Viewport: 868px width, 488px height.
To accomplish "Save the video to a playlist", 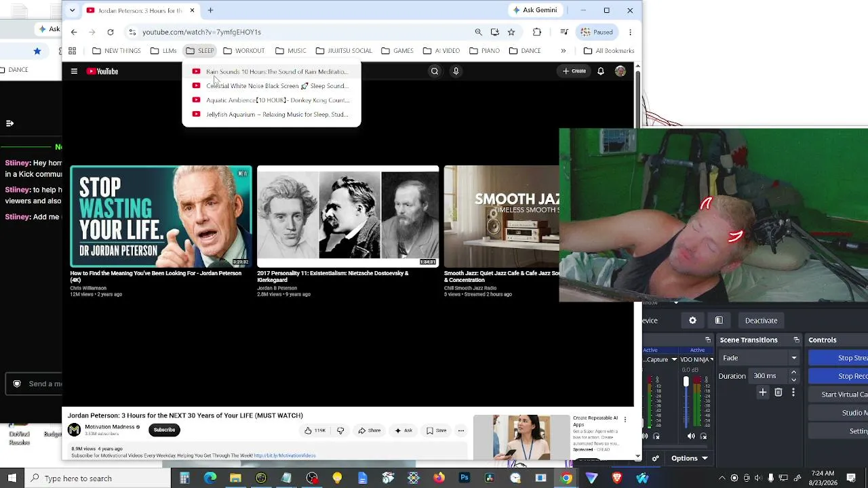I will [x=437, y=430].
